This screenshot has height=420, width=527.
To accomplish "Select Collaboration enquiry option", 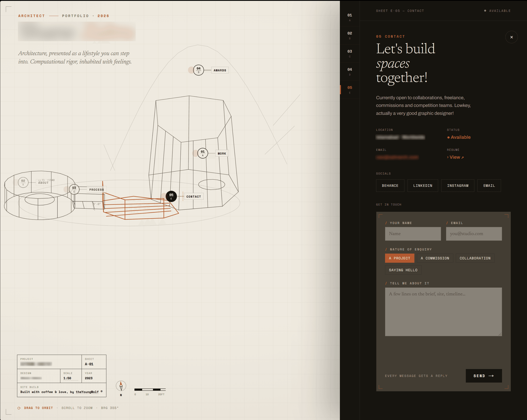I will [x=475, y=258].
